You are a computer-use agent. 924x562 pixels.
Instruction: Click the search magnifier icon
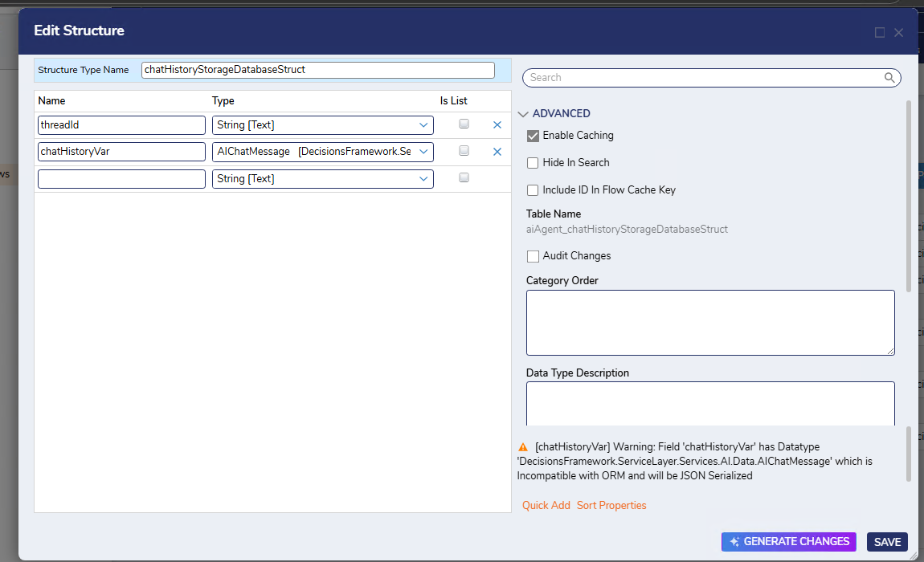coord(889,78)
